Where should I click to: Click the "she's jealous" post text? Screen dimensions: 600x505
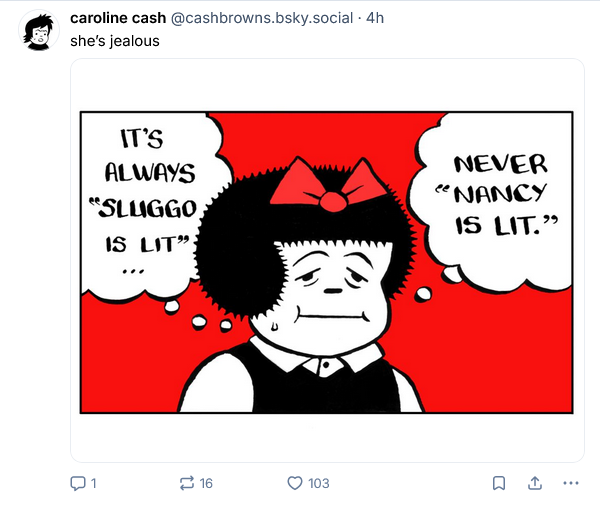click(x=115, y=41)
